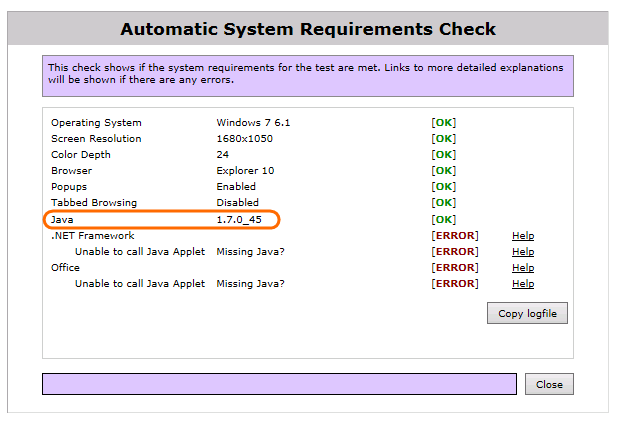Open Help link for .NET Framework error
Screen dimensions: 617x421
tap(523, 236)
